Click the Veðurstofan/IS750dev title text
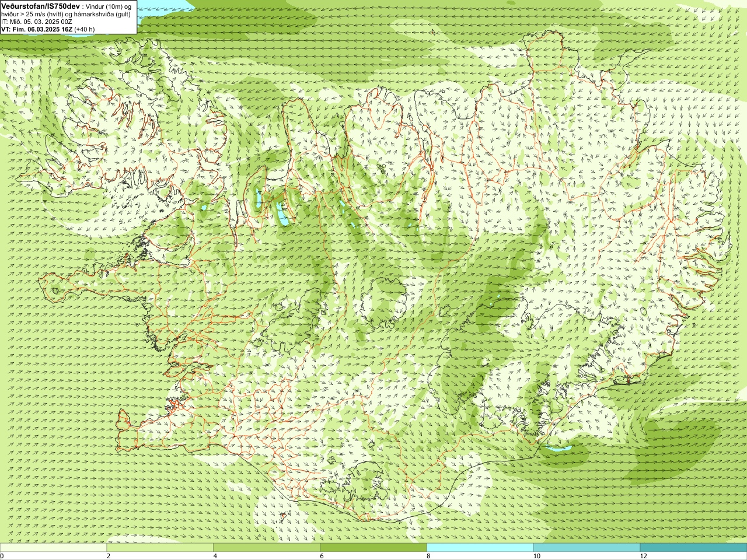This screenshot has width=747, height=560. click(x=40, y=6)
